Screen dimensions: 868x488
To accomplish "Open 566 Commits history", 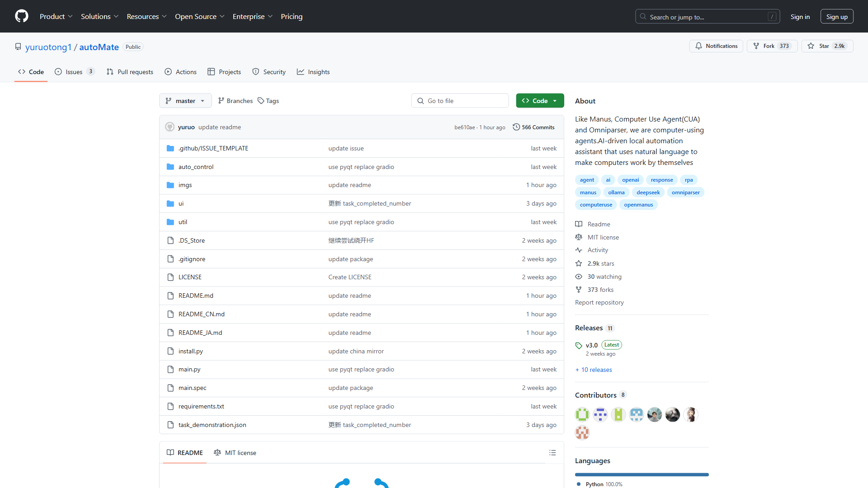I will (534, 127).
